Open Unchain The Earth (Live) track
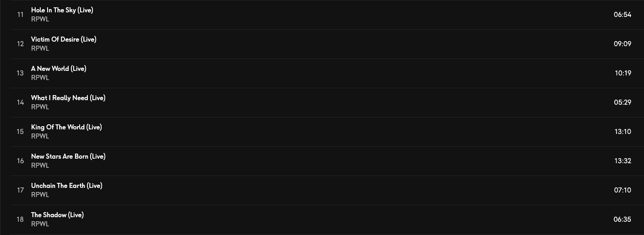Viewport: 644px width, 235px height. click(66, 186)
